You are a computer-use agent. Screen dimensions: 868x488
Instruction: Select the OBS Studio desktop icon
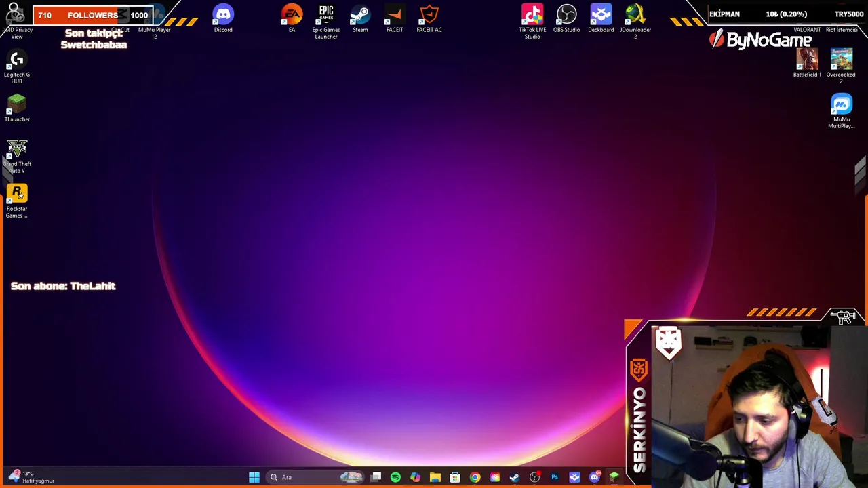pyautogui.click(x=566, y=19)
